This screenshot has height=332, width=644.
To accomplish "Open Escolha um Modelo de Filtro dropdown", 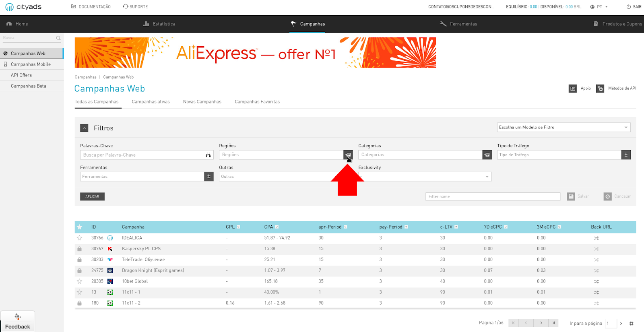I will click(563, 127).
